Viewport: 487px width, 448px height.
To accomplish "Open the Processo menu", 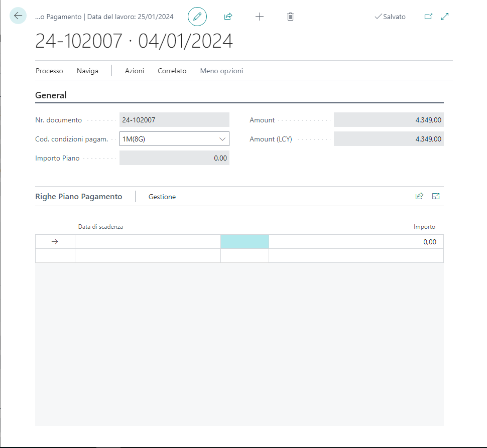I will 49,71.
